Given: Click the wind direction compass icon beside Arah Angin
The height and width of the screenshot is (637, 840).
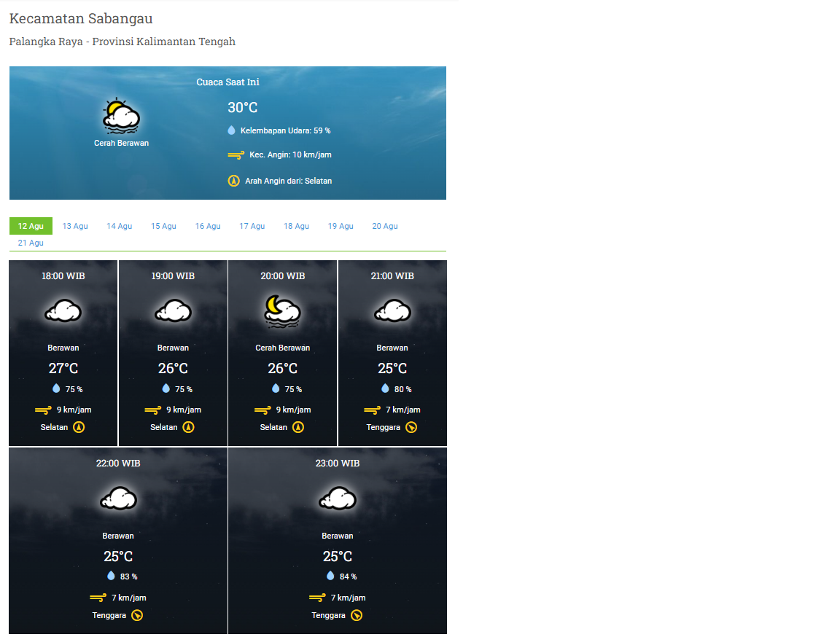Looking at the screenshot, I should (233, 181).
